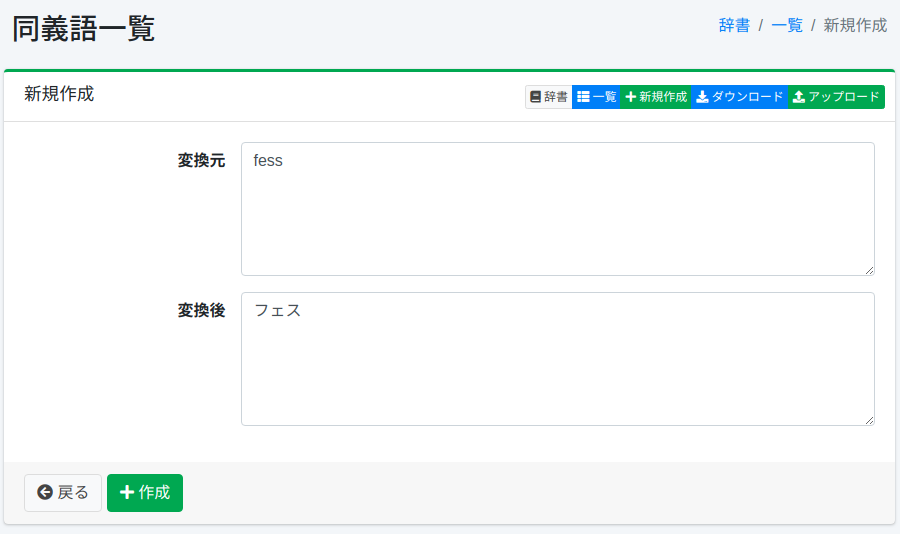Click the 同義語一覧 page heading
Image resolution: width=900 pixels, height=534 pixels.
tap(84, 28)
